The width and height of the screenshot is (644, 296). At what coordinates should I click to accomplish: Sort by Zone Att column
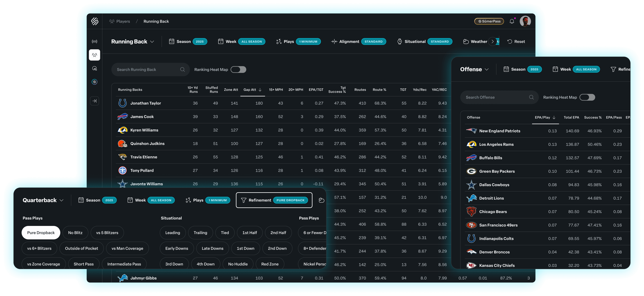point(231,90)
